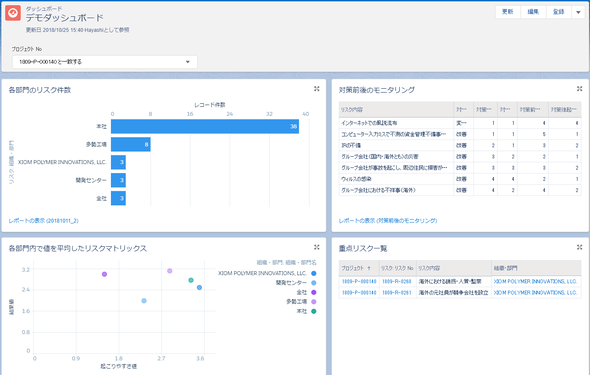Click the 登録 button
The height and width of the screenshot is (375, 590).
[558, 12]
